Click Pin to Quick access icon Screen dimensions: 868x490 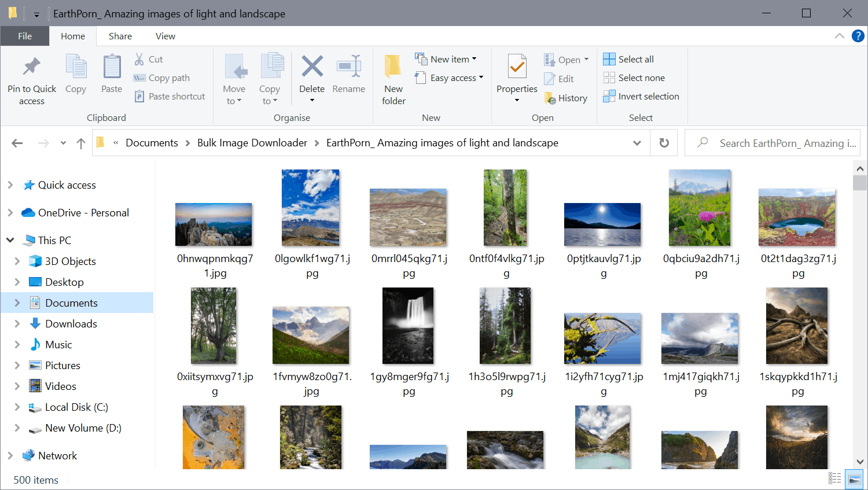pyautogui.click(x=31, y=67)
